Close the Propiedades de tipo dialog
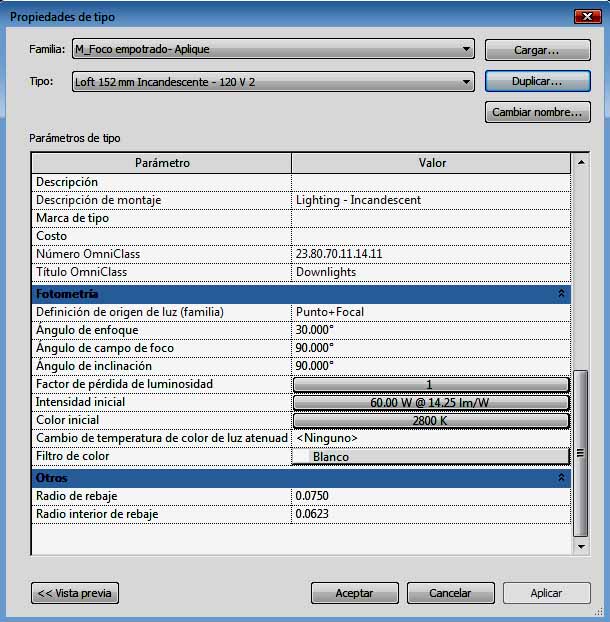Screen dimensions: 610x622 coord(588,17)
